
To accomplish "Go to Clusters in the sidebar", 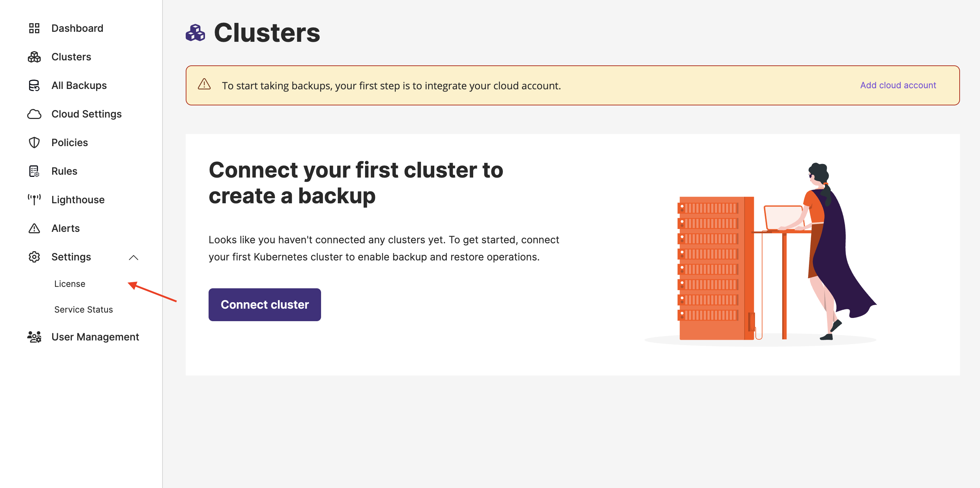I will [71, 57].
